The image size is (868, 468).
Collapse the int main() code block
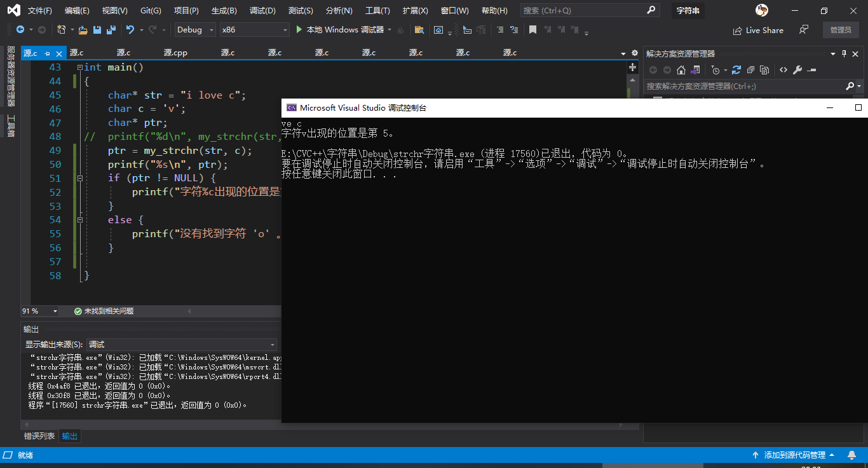[79, 67]
